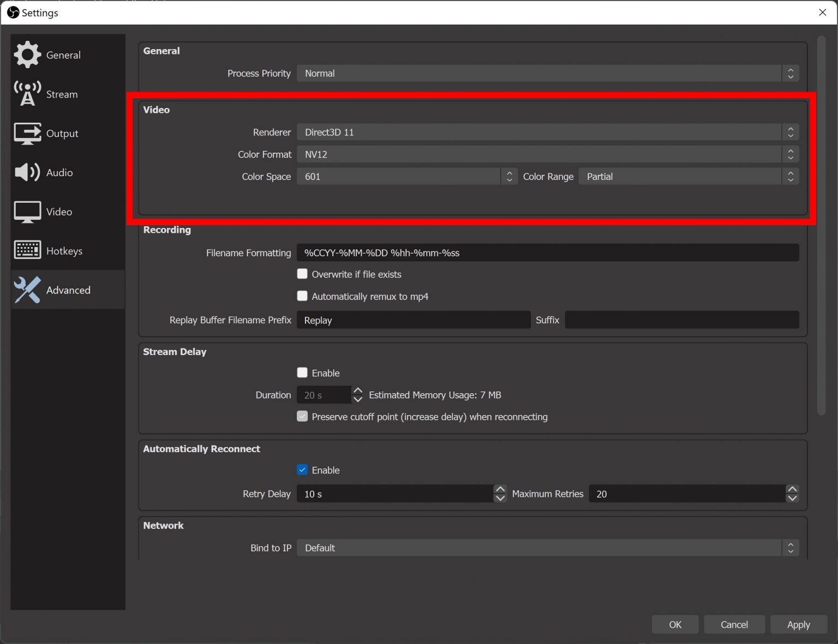Viewport: 838px width, 644px height.
Task: Enable Overwrite if file exists
Action: point(302,274)
